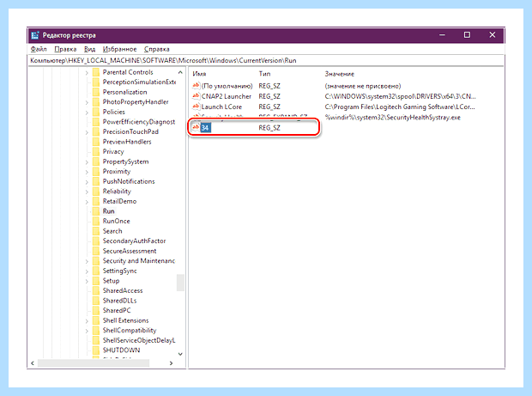Expand the Policies key
The width and height of the screenshot is (532, 396).
87,112
